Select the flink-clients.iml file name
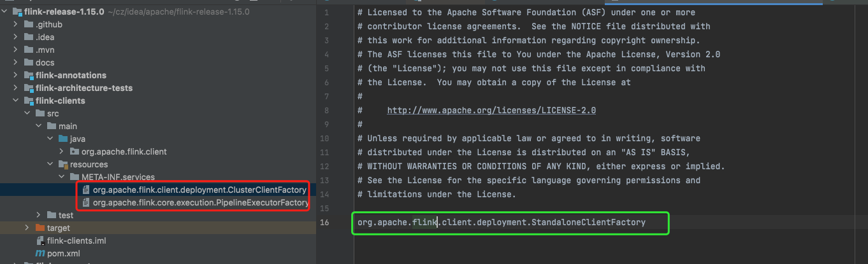 [76, 240]
